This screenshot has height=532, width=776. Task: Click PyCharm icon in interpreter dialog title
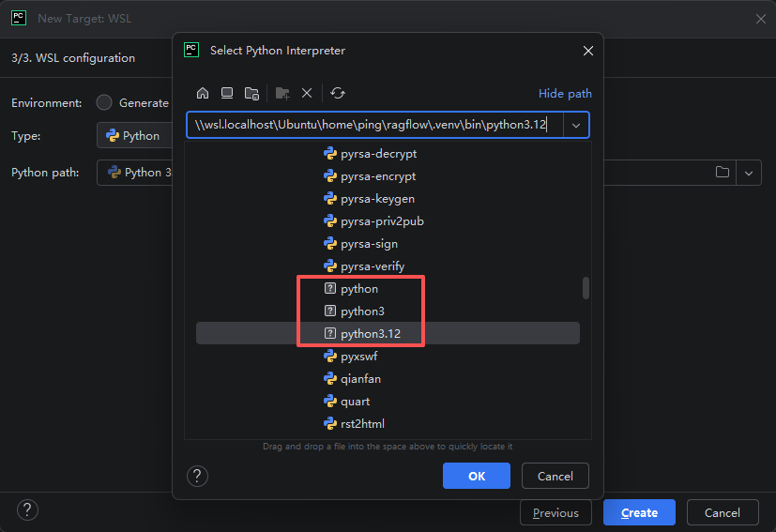pos(191,50)
